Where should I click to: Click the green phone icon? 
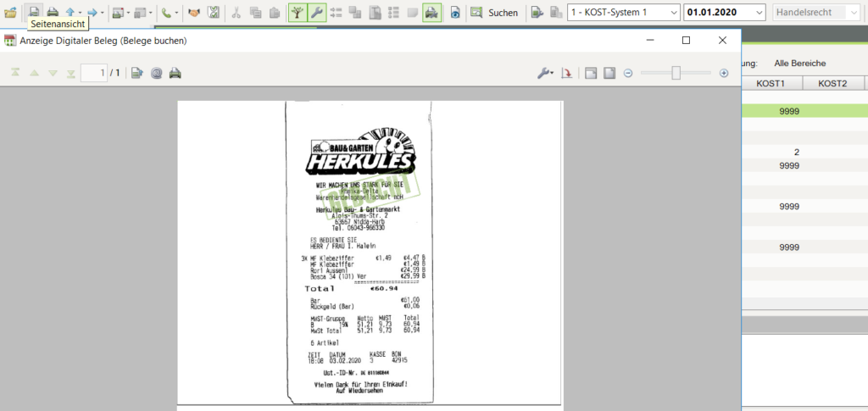(x=167, y=12)
